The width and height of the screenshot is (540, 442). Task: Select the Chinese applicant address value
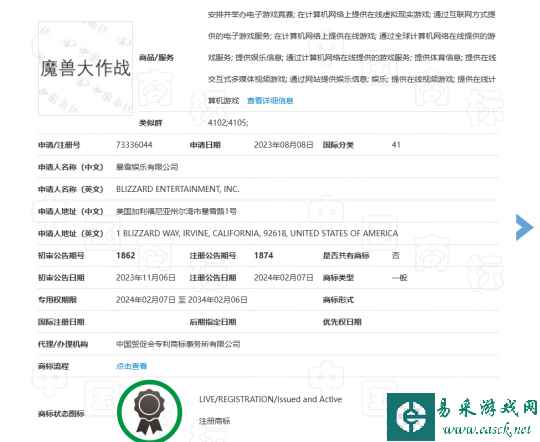pos(176,211)
